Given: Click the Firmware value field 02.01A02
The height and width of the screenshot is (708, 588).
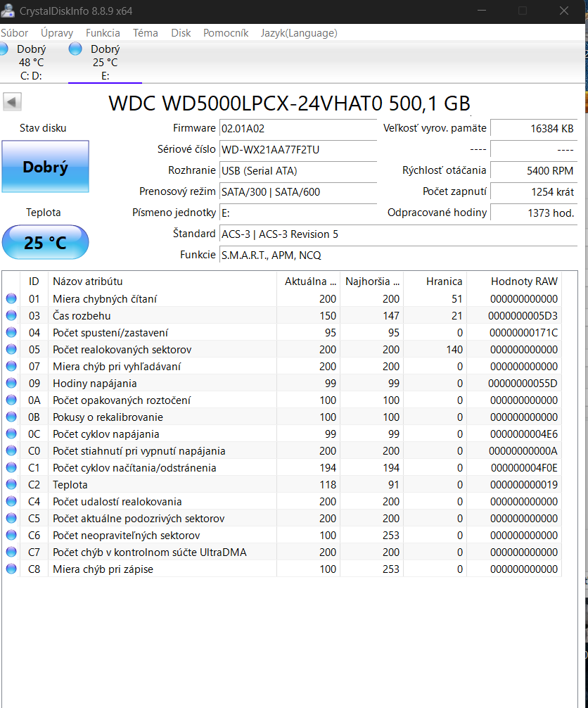Looking at the screenshot, I should pos(298,128).
